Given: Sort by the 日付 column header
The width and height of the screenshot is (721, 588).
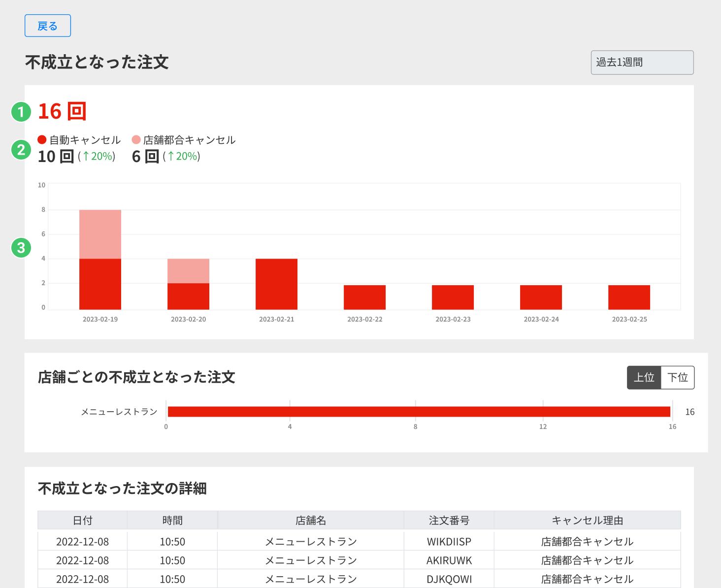Looking at the screenshot, I should click(82, 521).
